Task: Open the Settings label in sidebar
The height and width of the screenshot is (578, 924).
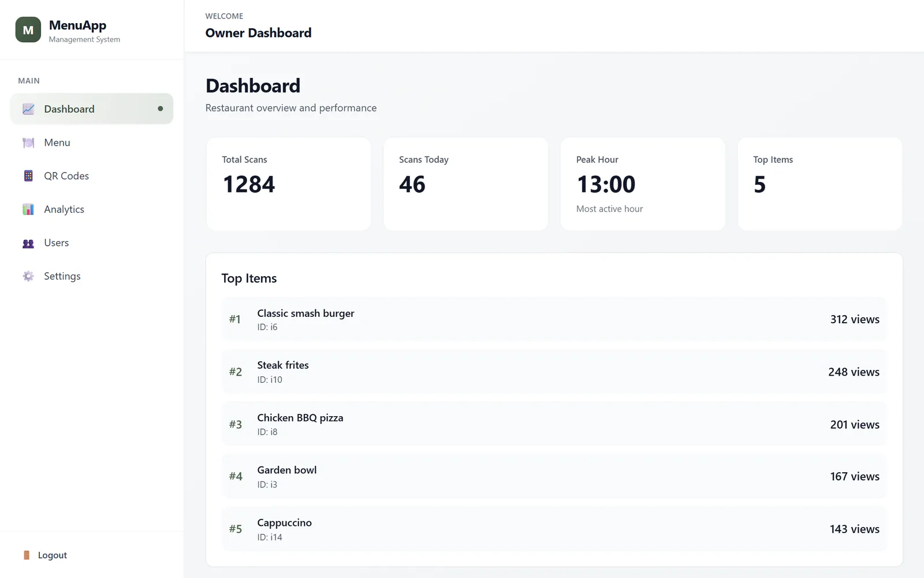Action: tap(62, 276)
